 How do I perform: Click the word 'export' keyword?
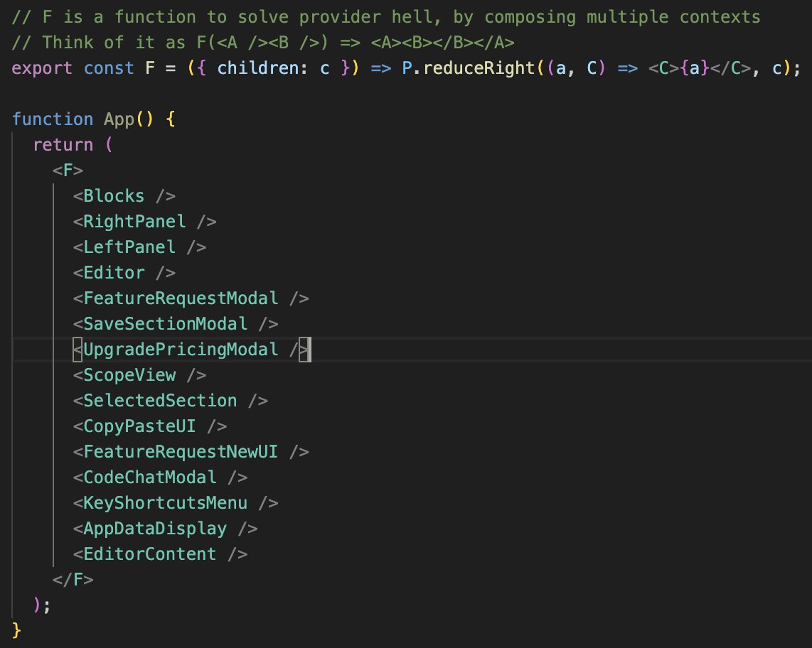(x=42, y=68)
